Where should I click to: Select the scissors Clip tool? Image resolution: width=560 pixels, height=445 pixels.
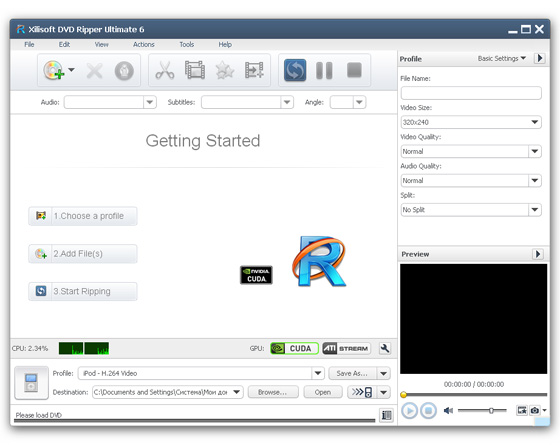165,70
